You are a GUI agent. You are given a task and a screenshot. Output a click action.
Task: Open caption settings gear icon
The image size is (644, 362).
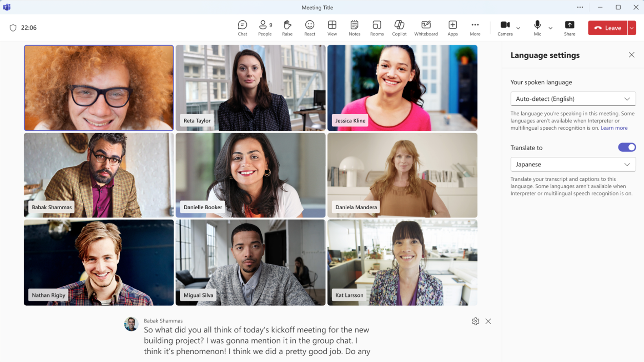point(475,321)
